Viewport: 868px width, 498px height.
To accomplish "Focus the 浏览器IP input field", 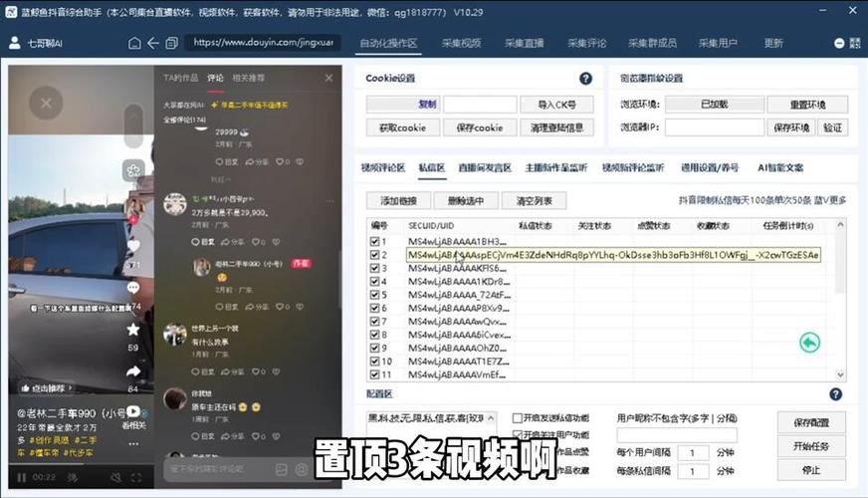I will [714, 127].
